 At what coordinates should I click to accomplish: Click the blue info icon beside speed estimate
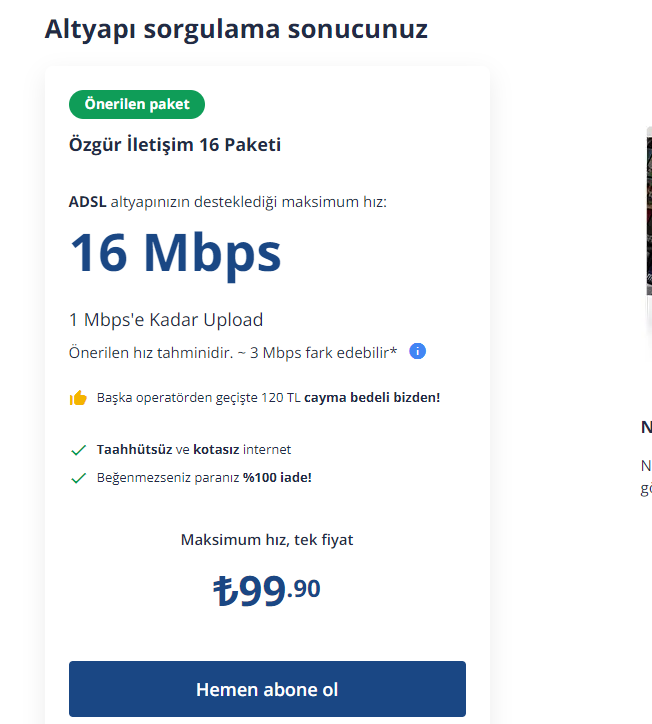point(418,351)
